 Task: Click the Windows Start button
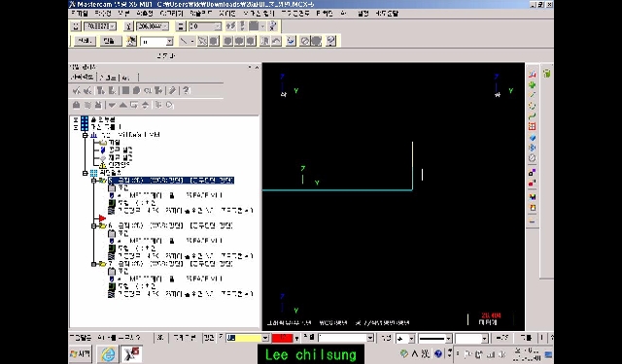pos(81,353)
